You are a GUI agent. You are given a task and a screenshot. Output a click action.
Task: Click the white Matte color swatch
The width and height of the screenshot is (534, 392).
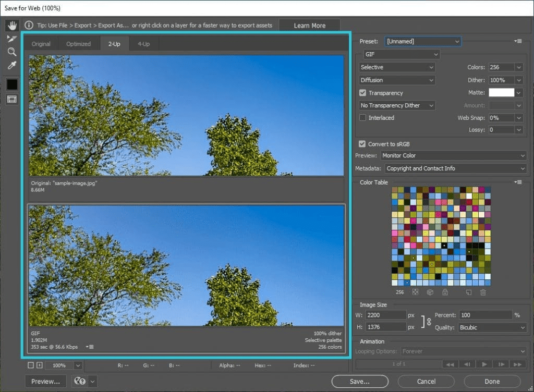pos(501,92)
